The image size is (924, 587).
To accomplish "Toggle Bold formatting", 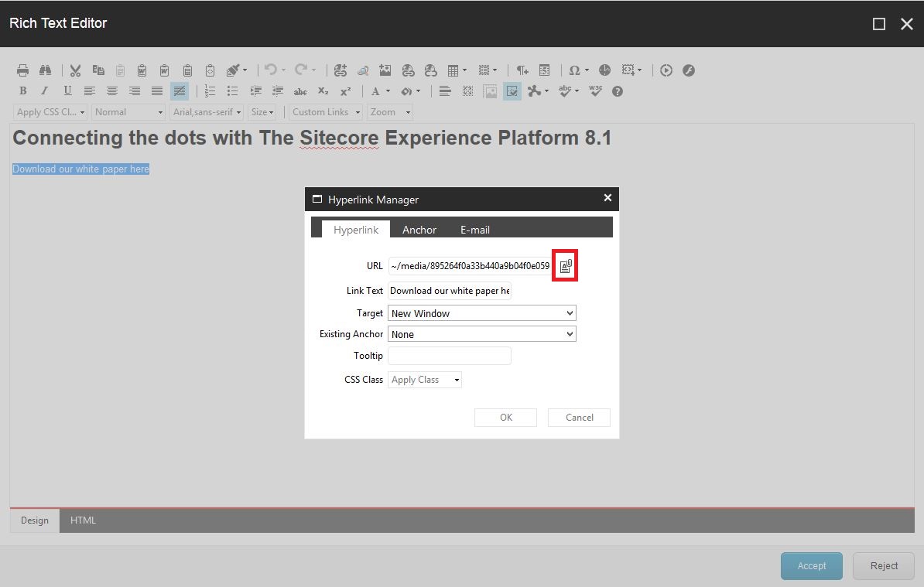I will [x=22, y=90].
